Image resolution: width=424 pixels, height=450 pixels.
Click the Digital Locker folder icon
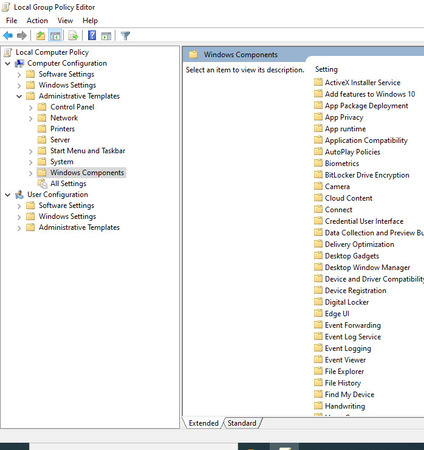coord(318,302)
